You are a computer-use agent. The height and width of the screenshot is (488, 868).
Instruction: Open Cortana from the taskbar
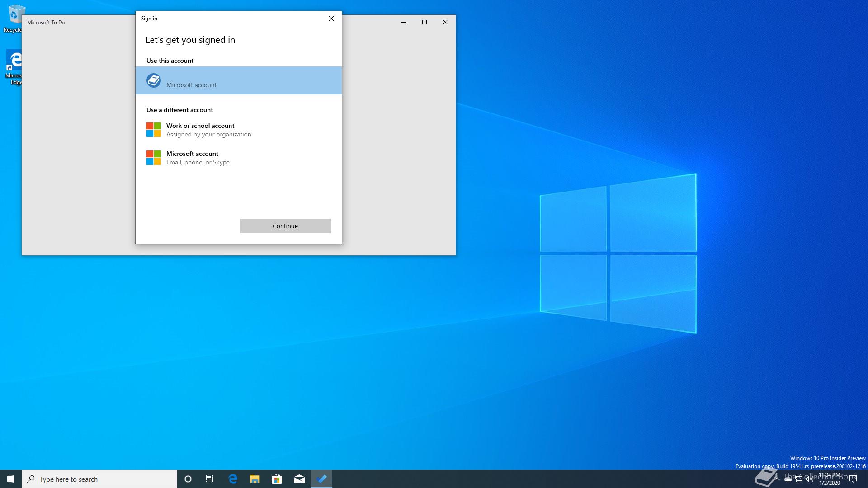point(188,479)
